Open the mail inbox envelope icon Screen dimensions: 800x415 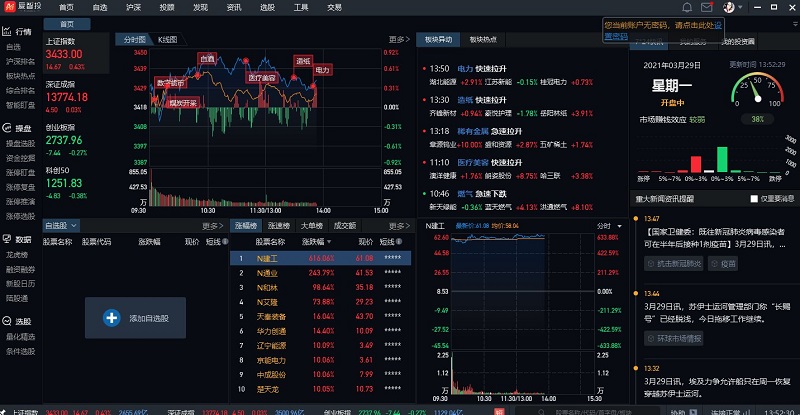point(707,7)
